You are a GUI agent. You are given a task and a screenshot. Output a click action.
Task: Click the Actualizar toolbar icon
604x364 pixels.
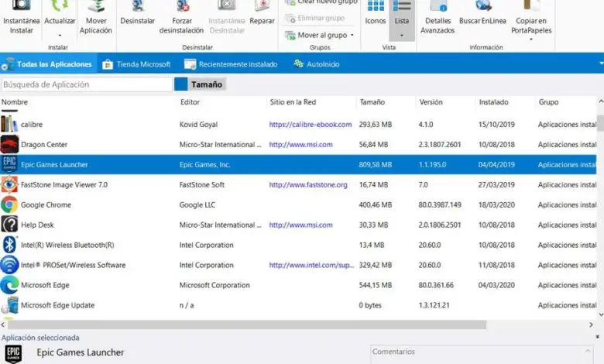tap(60, 5)
